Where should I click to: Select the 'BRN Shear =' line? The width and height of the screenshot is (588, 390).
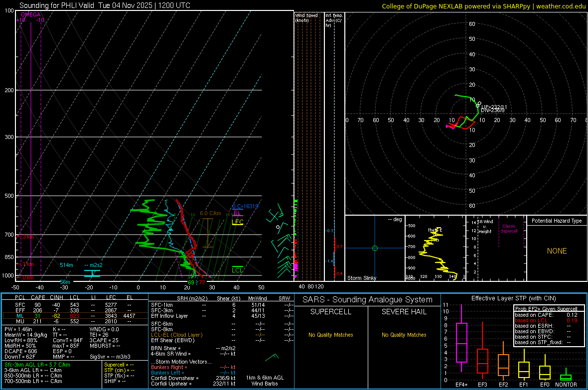point(193,348)
